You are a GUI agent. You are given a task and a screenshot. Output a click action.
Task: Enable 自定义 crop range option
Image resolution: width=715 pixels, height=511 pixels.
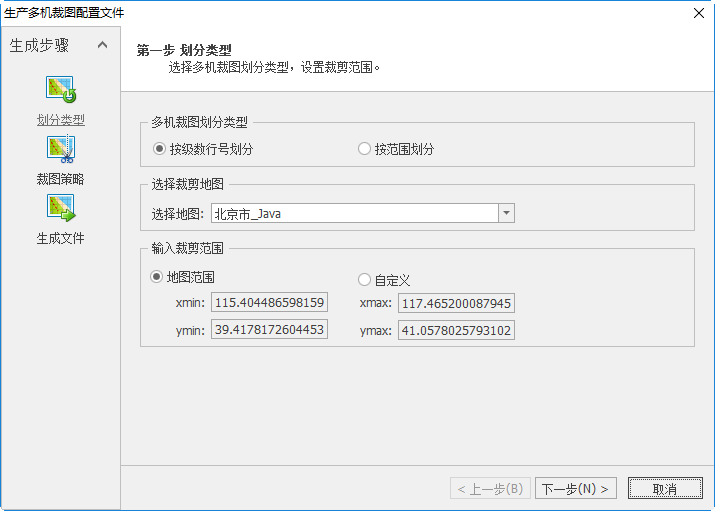pyautogui.click(x=364, y=280)
